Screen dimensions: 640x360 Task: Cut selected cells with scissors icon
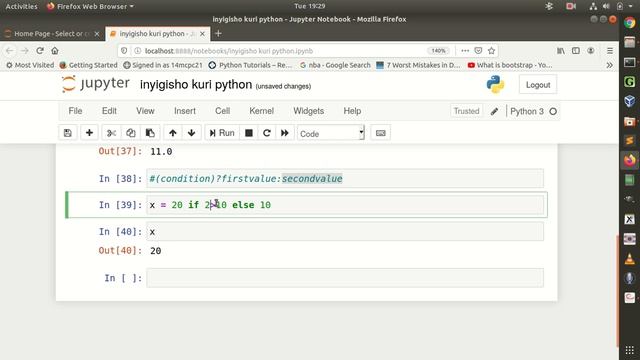pyautogui.click(x=111, y=133)
